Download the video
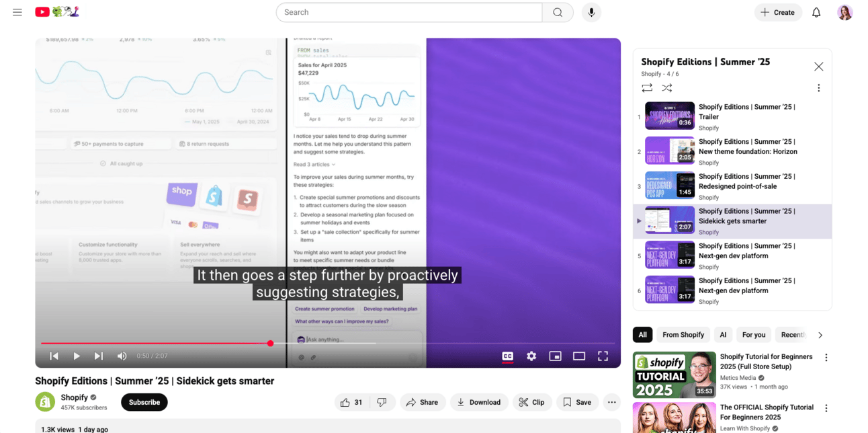Viewport: 868px width, 433px height. [479, 402]
